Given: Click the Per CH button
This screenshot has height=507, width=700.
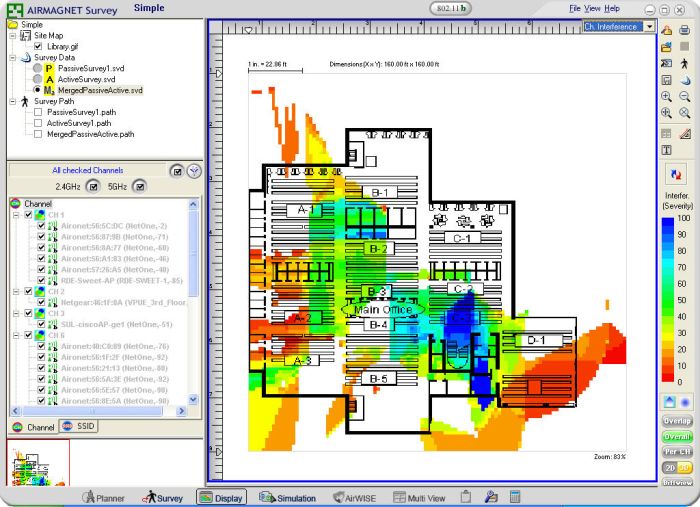Looking at the screenshot, I should click(677, 452).
